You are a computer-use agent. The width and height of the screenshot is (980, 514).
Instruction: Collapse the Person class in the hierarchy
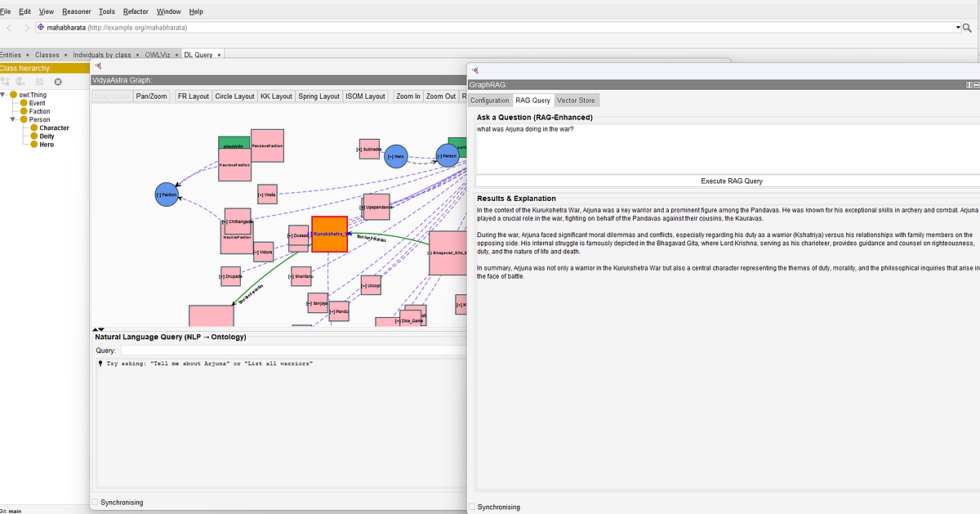[x=14, y=119]
